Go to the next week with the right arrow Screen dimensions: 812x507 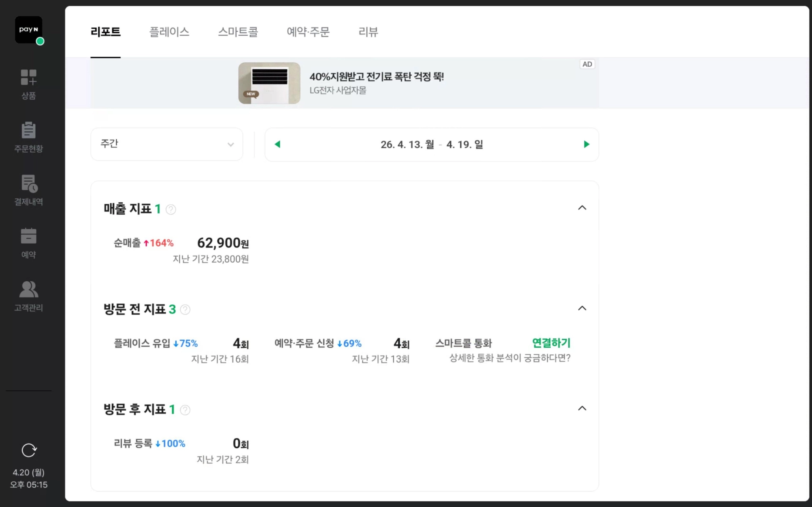click(x=586, y=144)
